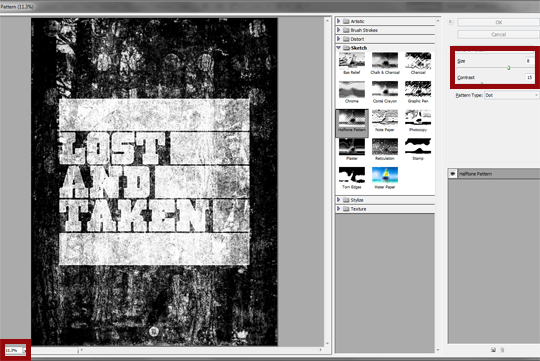Image resolution: width=540 pixels, height=361 pixels.
Task: Open the zoom level dropdown arrow
Action: coord(24,350)
